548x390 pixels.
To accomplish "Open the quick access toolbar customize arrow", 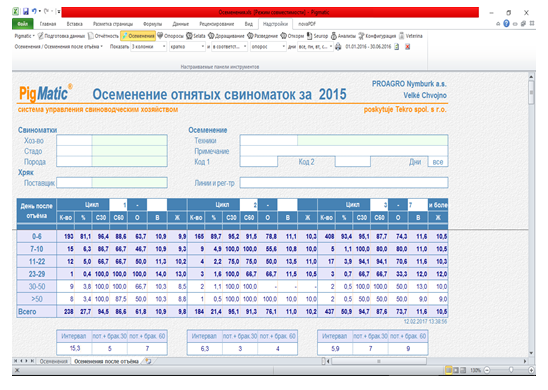I will (x=59, y=12).
